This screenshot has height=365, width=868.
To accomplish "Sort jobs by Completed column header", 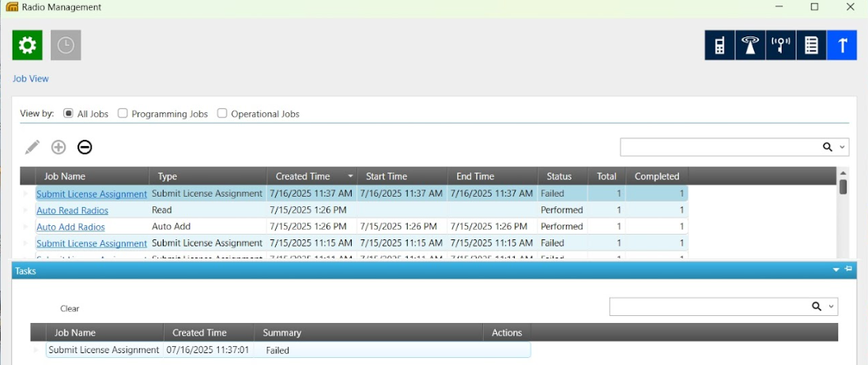I will coord(657,176).
